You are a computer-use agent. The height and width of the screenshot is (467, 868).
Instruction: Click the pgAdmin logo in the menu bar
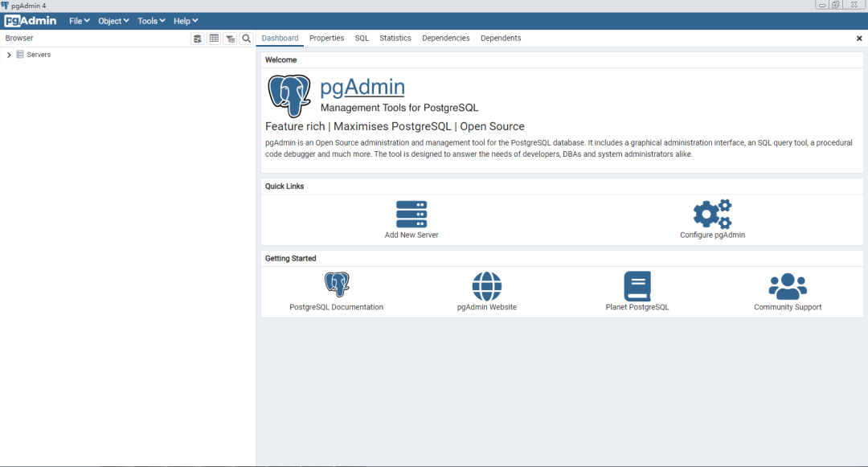[31, 21]
